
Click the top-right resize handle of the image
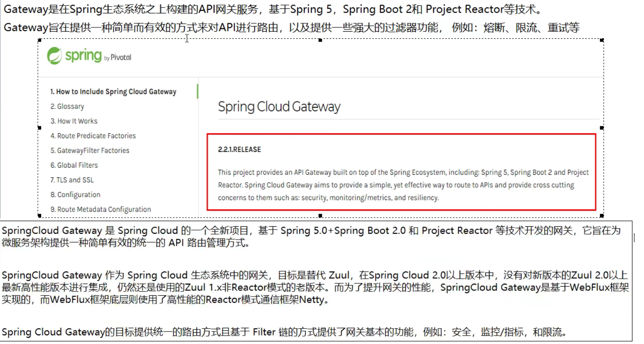point(602,40)
